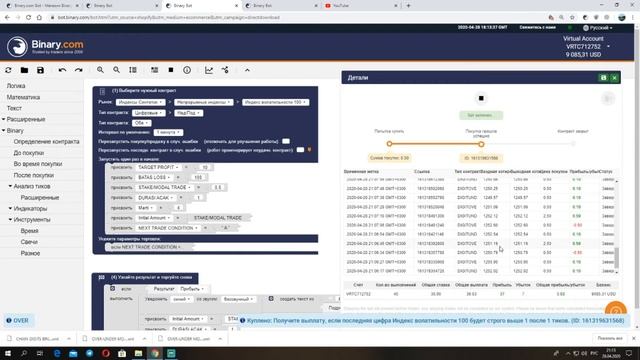Select Математика category in the toolbox
The image size is (640, 360).
point(23,97)
